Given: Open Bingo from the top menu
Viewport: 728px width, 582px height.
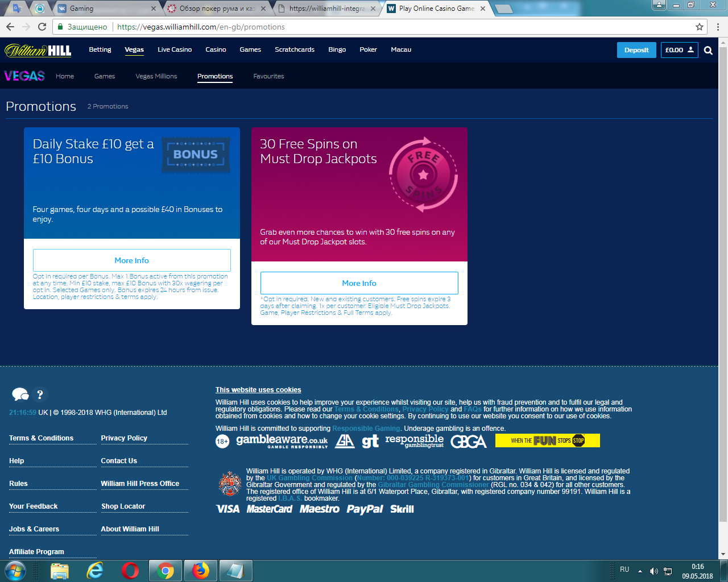Looking at the screenshot, I should tap(337, 49).
